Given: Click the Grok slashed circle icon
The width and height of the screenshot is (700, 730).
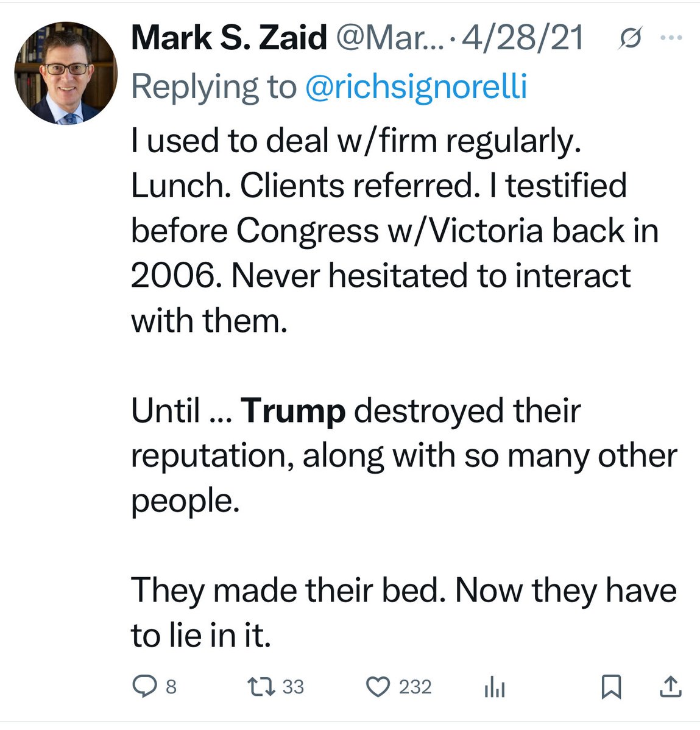Looking at the screenshot, I should pos(630,39).
